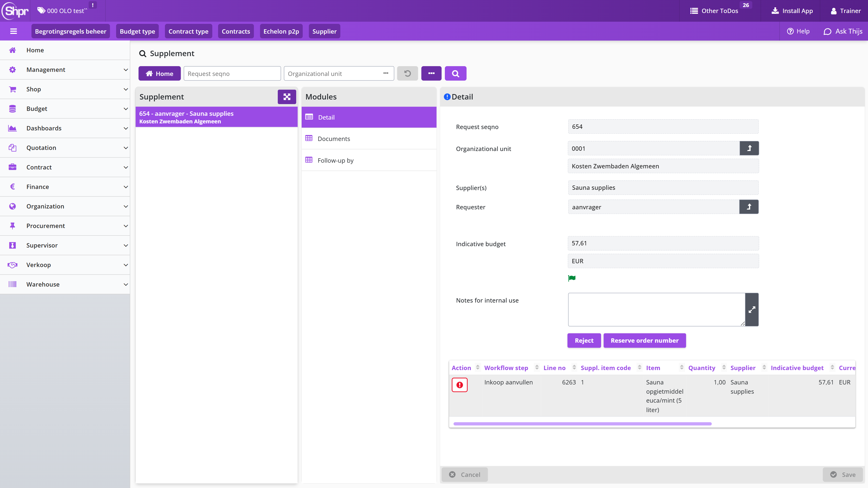The image size is (868, 488).
Task: Expand the Warehouse menu
Action: (65, 285)
